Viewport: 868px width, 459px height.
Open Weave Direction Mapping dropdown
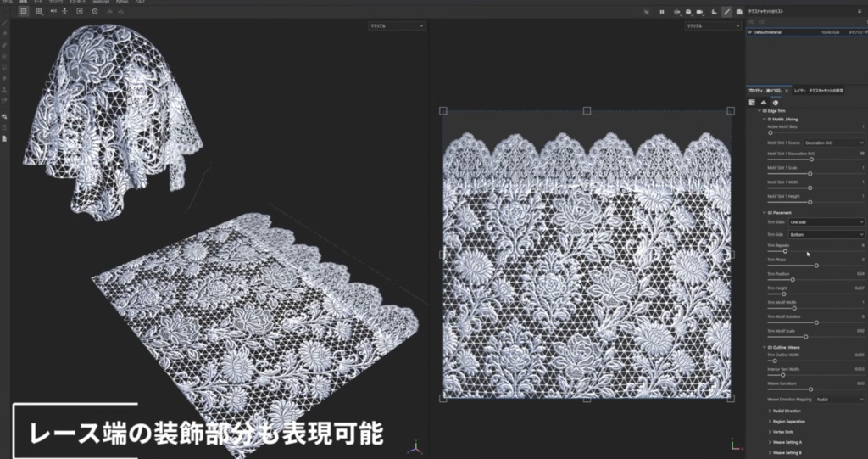839,399
